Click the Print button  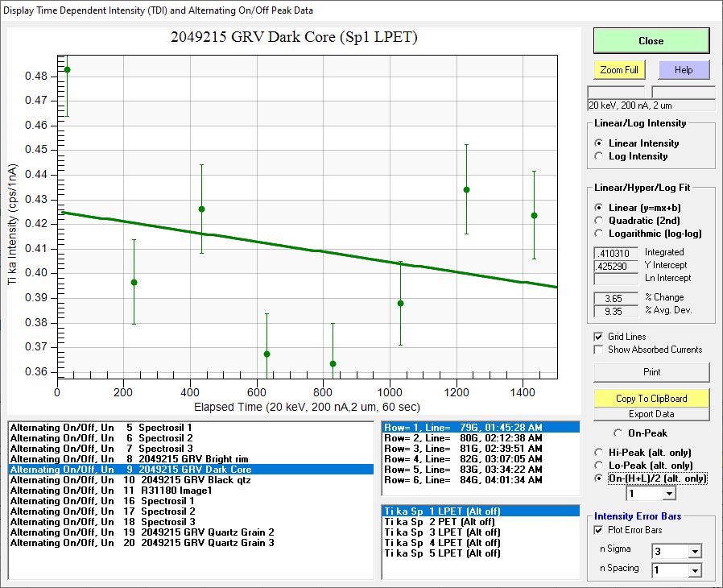[651, 372]
